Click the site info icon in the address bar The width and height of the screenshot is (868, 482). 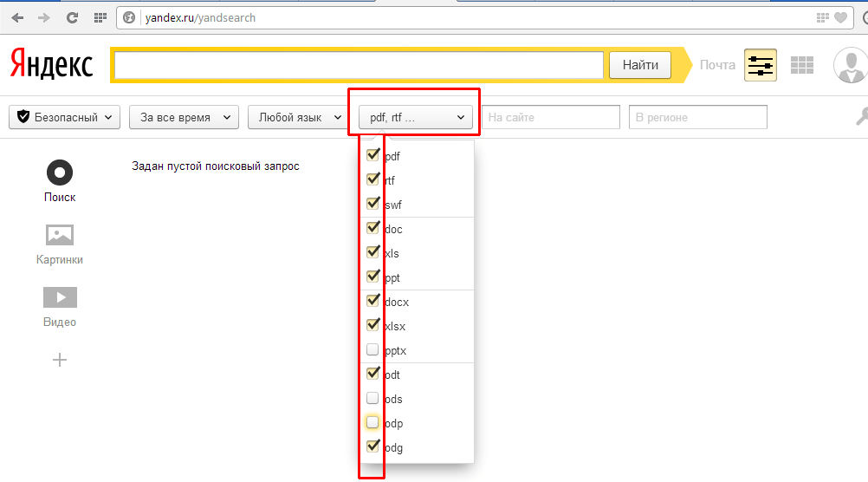(129, 17)
